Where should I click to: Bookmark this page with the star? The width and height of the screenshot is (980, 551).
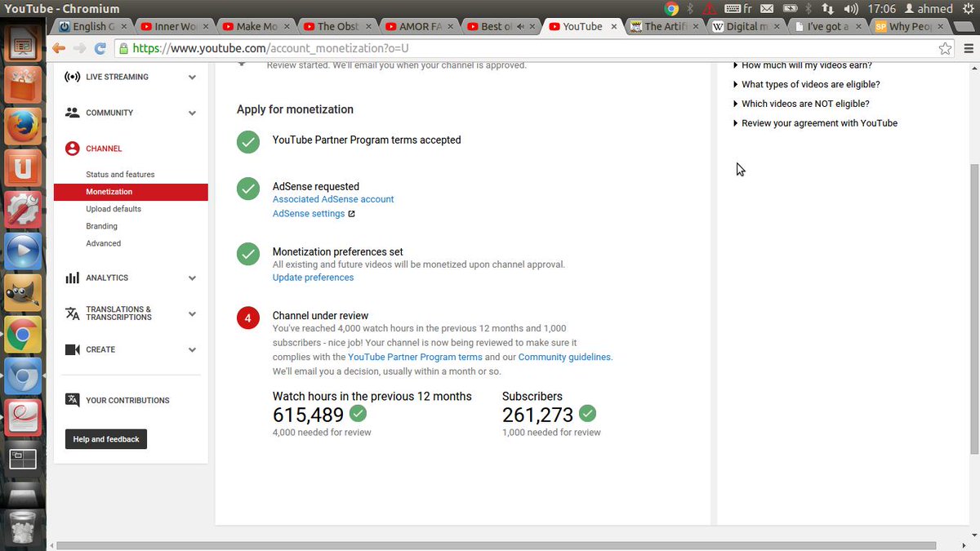tap(945, 49)
